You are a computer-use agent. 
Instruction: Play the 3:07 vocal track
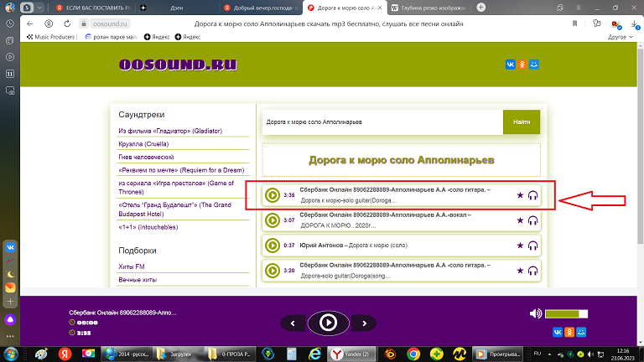coord(273,220)
